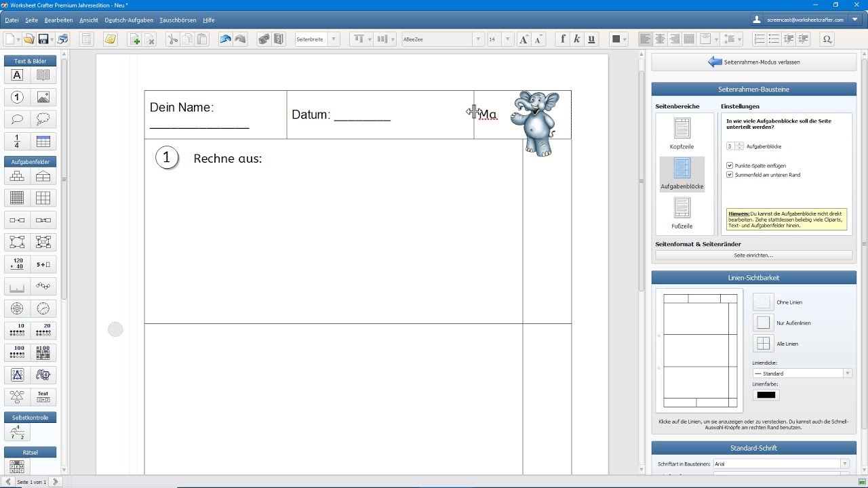The height and width of the screenshot is (488, 868).
Task: Center-align the text
Action: point(660,39)
